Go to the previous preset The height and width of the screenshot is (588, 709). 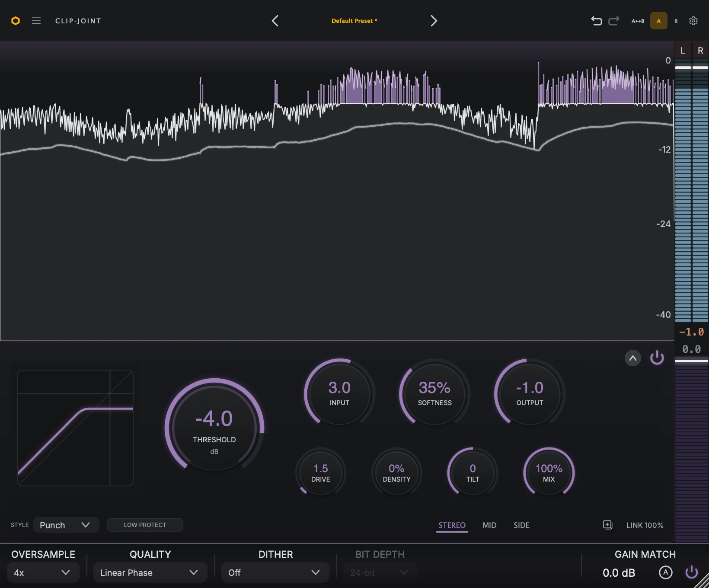click(275, 21)
